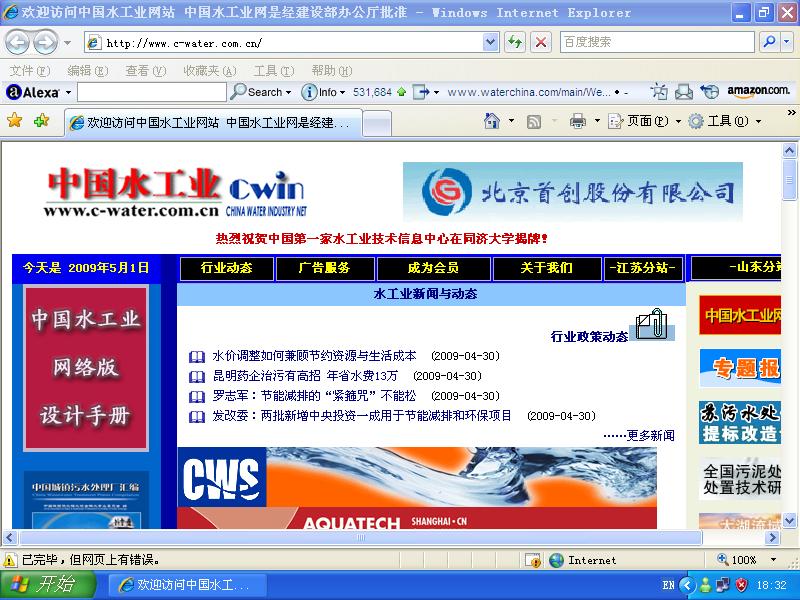Screen dimensions: 800x600
Task: Open the -江苏分站- navigation item
Action: point(643,268)
